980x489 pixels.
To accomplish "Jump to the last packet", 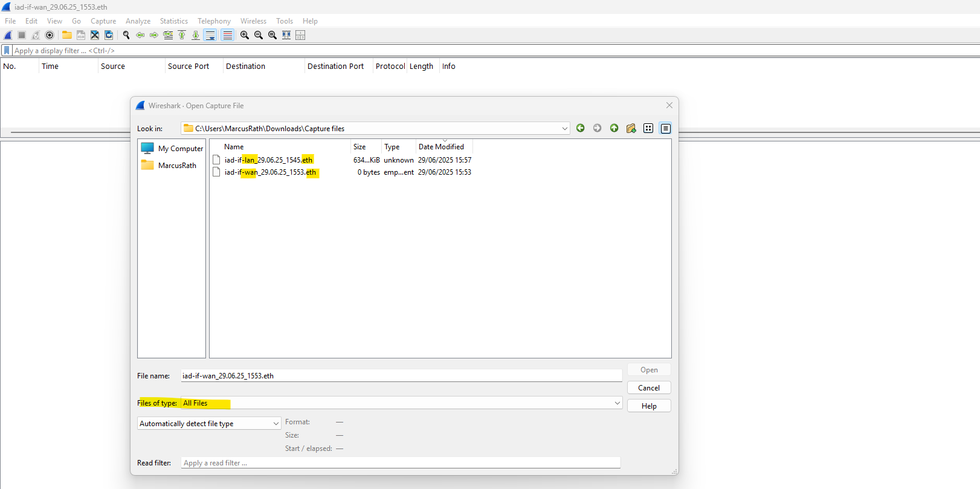I will (196, 35).
